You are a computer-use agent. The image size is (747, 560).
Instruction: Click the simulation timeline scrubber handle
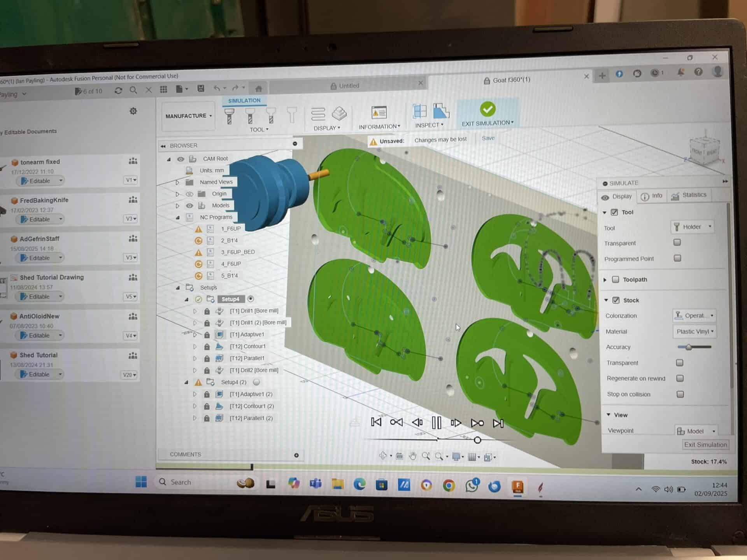(477, 440)
